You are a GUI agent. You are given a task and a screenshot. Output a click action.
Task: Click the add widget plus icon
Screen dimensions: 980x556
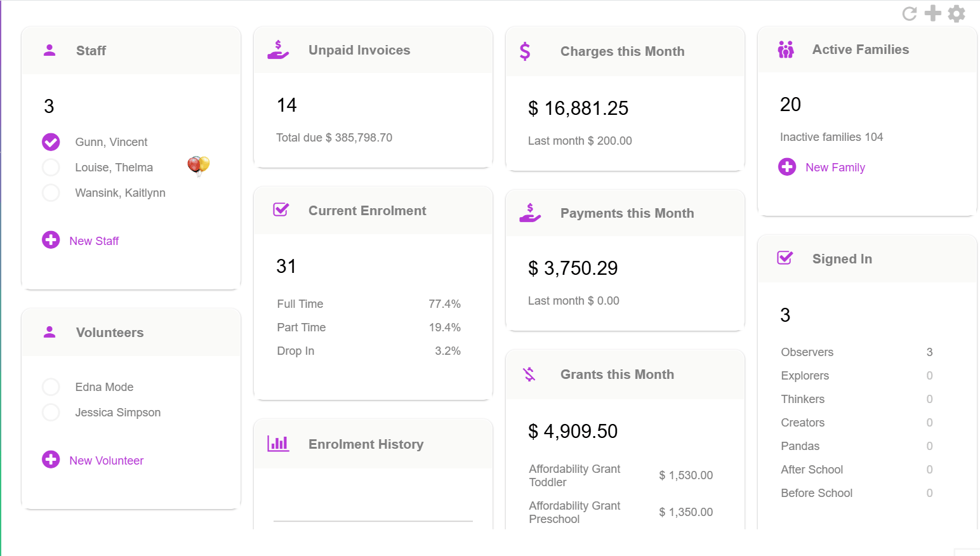coord(932,13)
